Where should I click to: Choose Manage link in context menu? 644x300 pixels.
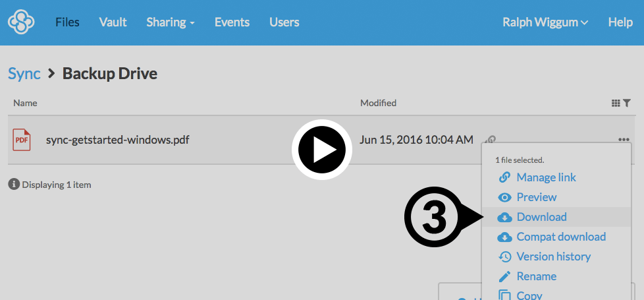546,177
